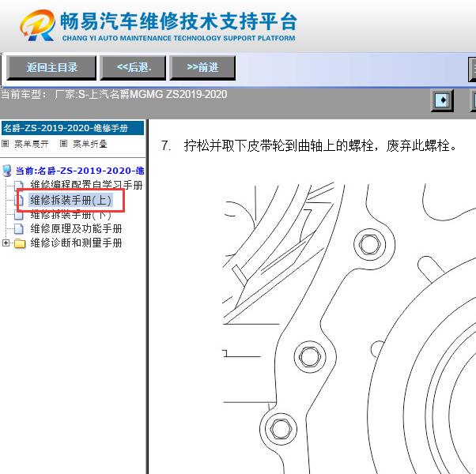Open 维修诊断和测量手册 folder
Screen dimensions: 476x474
tap(76, 243)
